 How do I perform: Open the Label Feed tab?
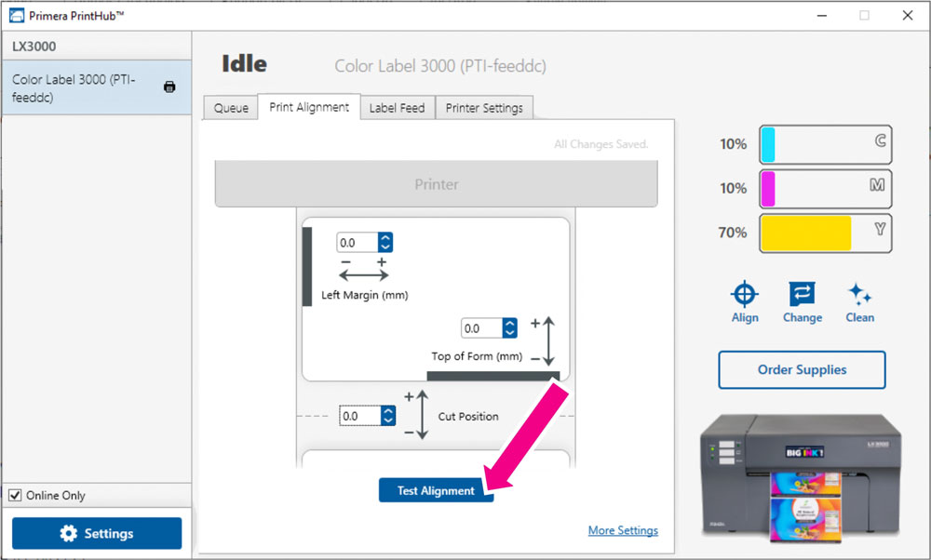coord(398,108)
